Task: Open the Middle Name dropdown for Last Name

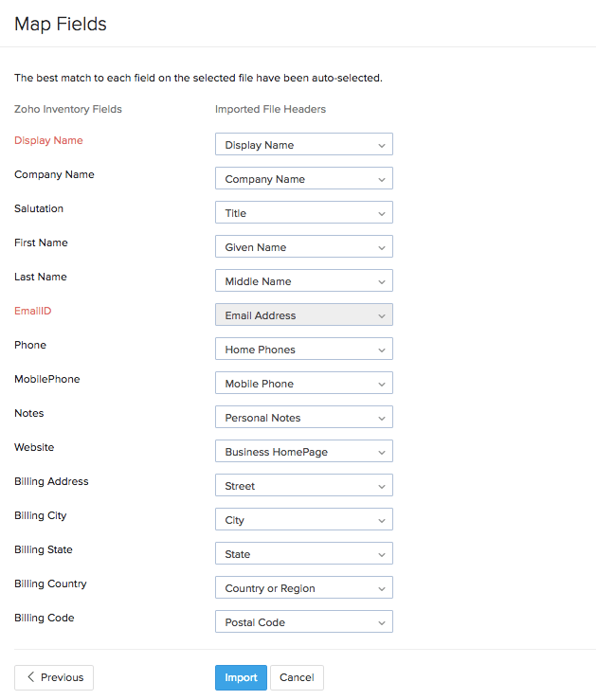Action: [x=303, y=281]
